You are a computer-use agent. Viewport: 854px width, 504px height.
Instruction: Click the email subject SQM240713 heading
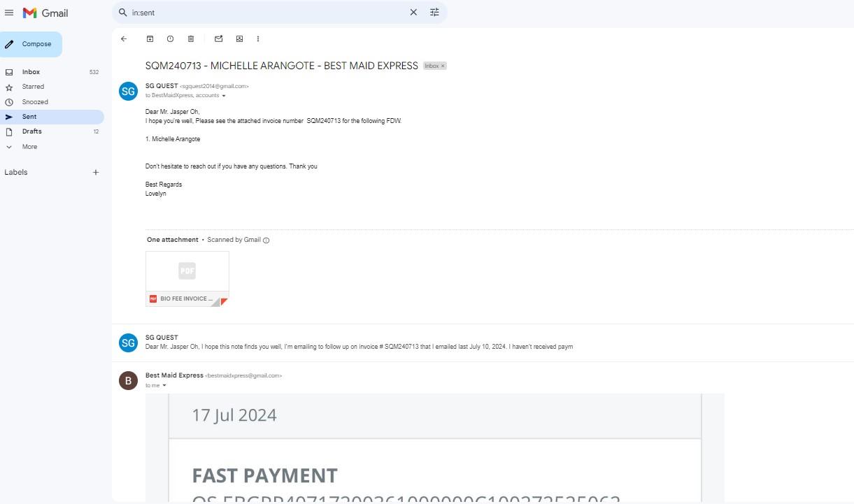(x=282, y=66)
